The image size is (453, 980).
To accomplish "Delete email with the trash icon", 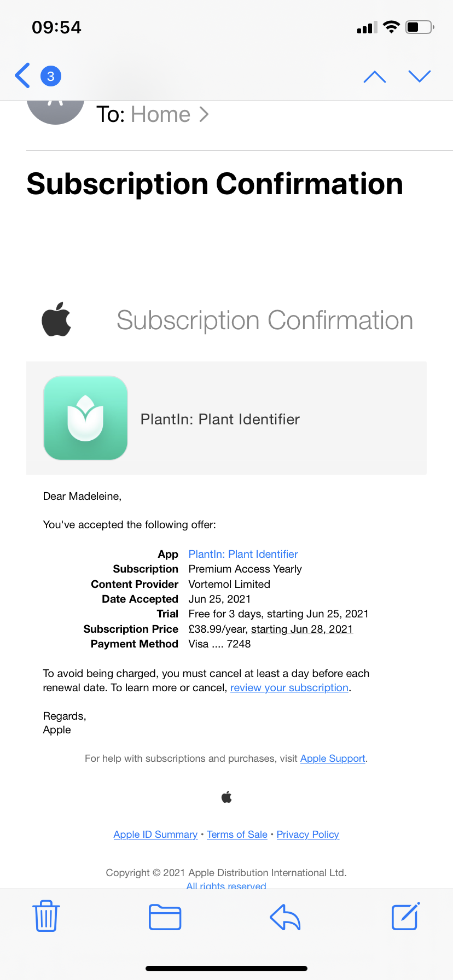I will click(47, 916).
